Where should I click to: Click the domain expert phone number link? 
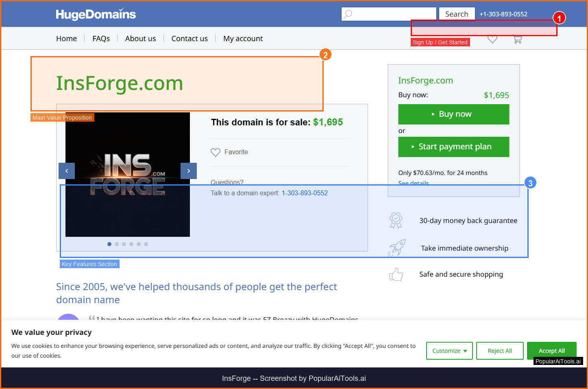point(305,193)
